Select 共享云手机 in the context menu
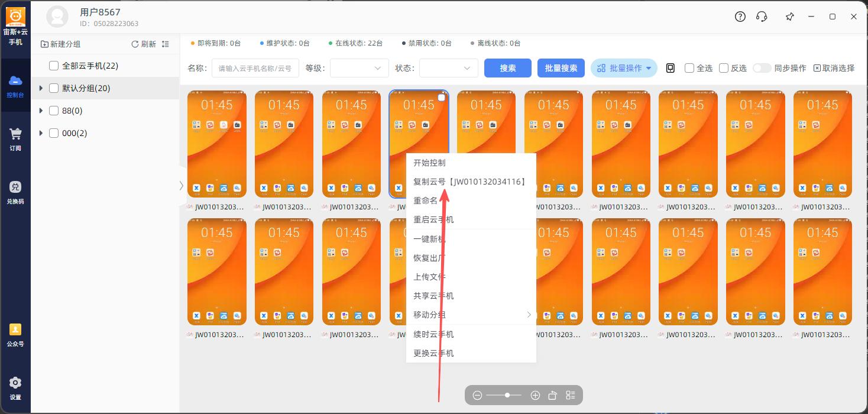This screenshot has width=868, height=414. [471, 296]
